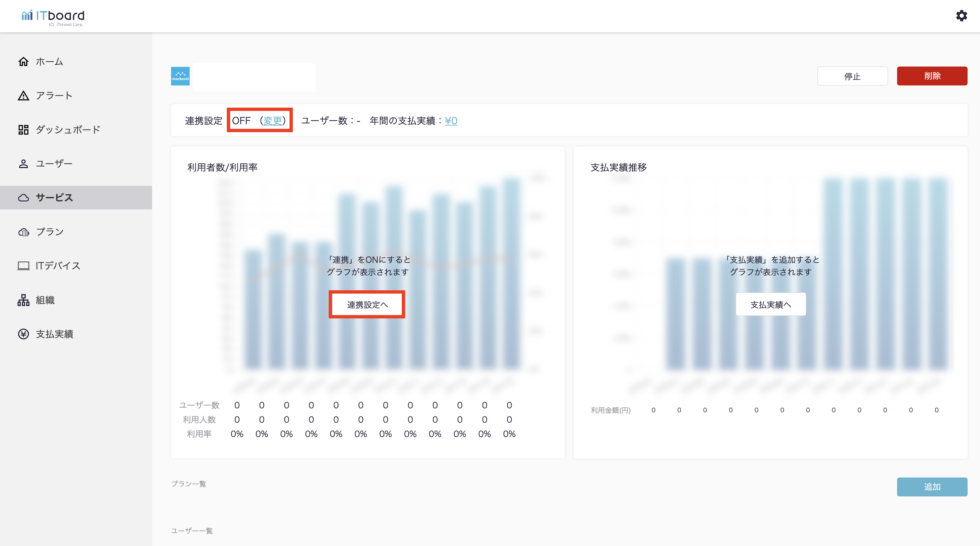The height and width of the screenshot is (546, 980).
Task: Click the ITboard logo in header
Action: (x=53, y=16)
